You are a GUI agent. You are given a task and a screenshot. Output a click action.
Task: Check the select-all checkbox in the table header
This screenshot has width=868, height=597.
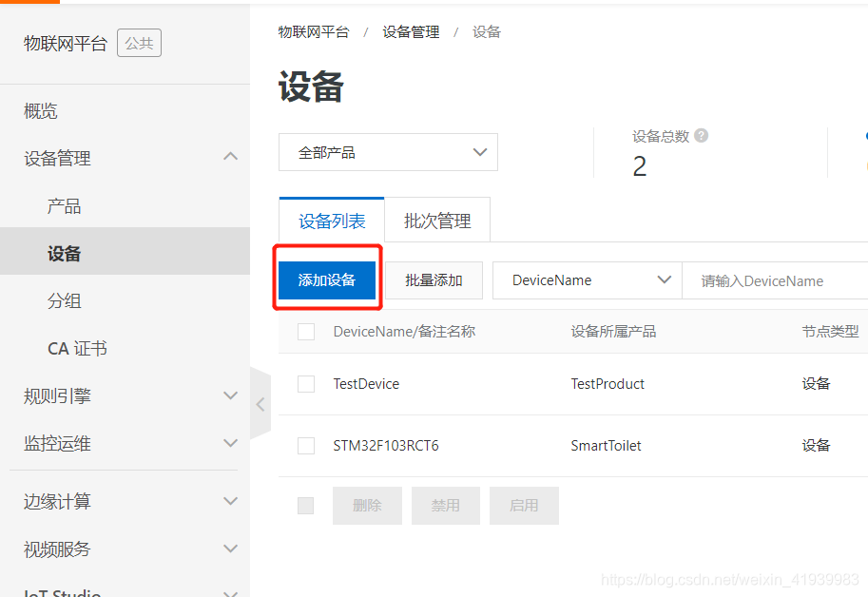click(305, 331)
